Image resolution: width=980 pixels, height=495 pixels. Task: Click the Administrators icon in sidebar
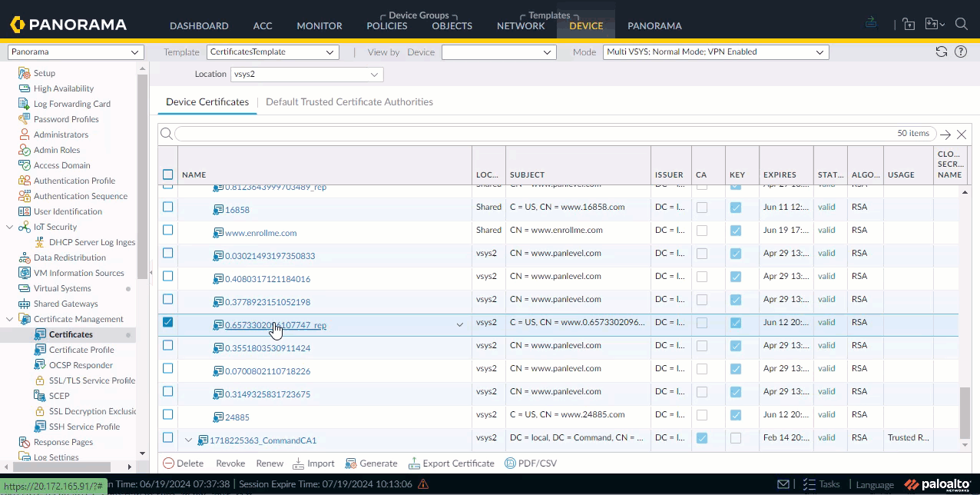[x=24, y=135]
